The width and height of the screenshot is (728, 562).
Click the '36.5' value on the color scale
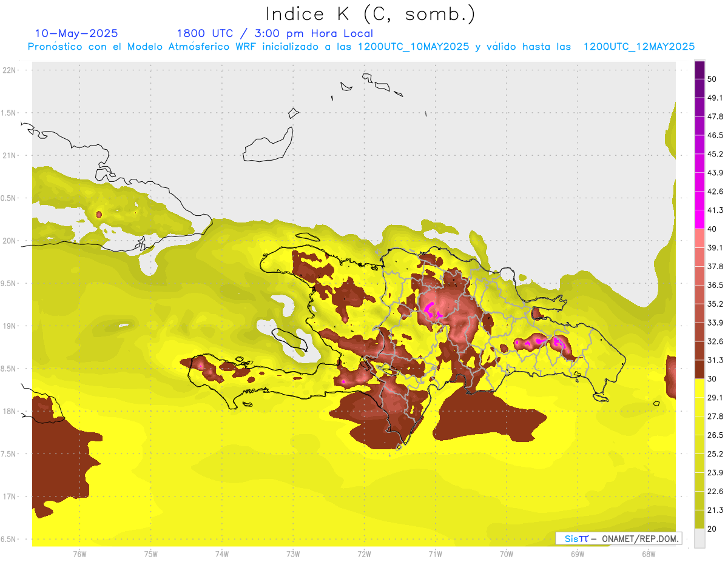[715, 285]
